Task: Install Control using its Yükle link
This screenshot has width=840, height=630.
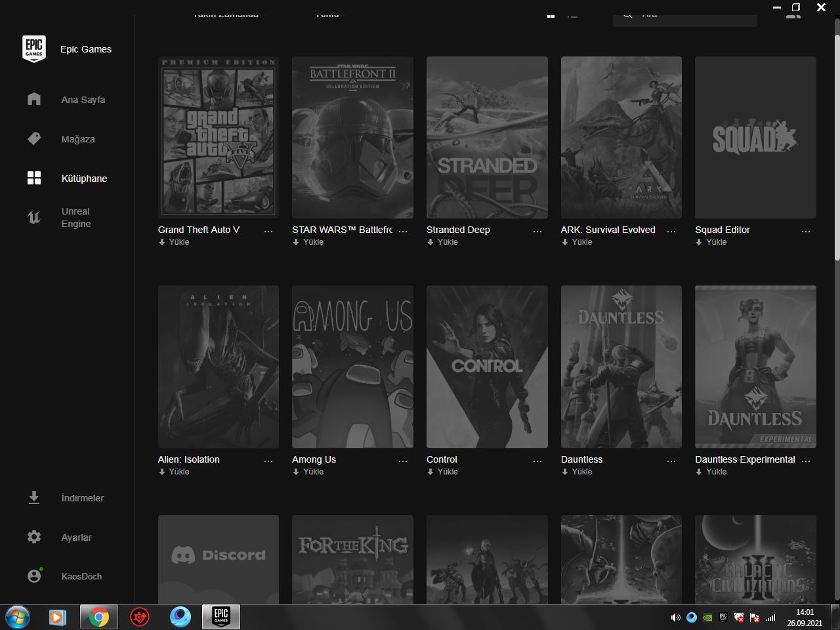Action: click(x=447, y=472)
